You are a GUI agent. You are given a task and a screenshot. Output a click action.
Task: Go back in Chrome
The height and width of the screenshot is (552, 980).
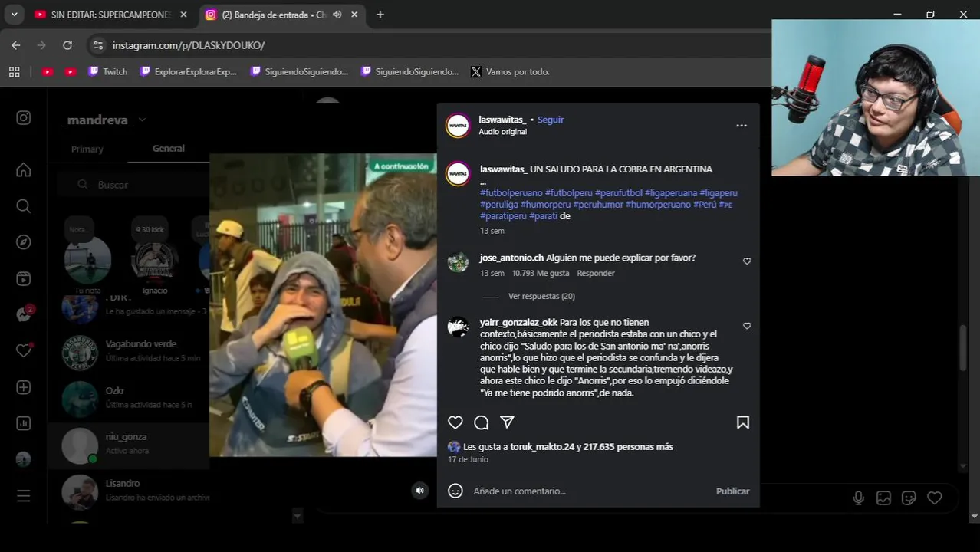[16, 45]
